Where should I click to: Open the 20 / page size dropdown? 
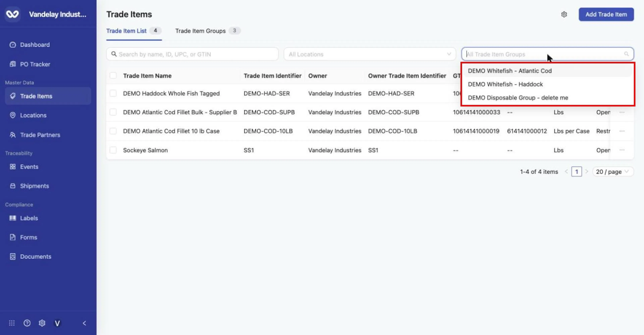[x=613, y=172]
